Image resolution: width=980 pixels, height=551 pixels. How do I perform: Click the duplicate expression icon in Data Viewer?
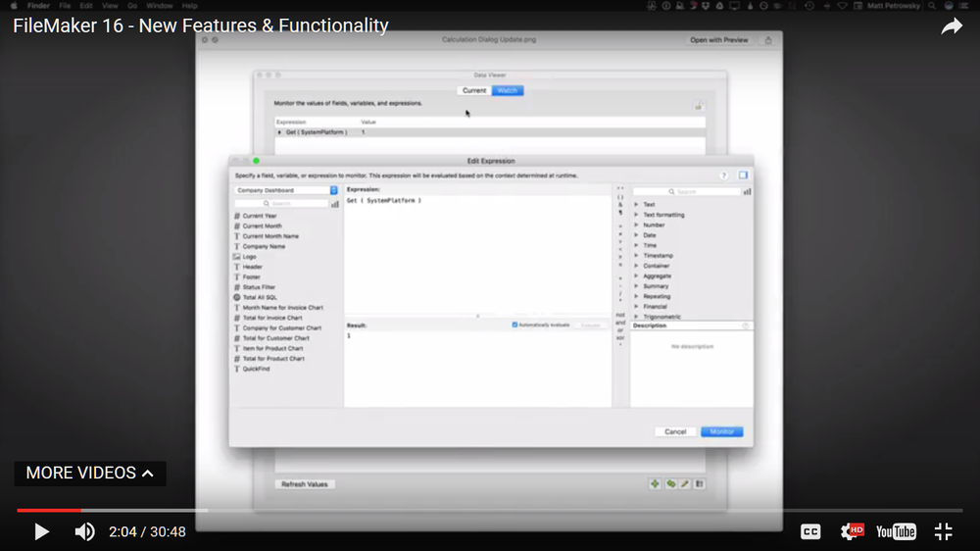pyautogui.click(x=670, y=484)
